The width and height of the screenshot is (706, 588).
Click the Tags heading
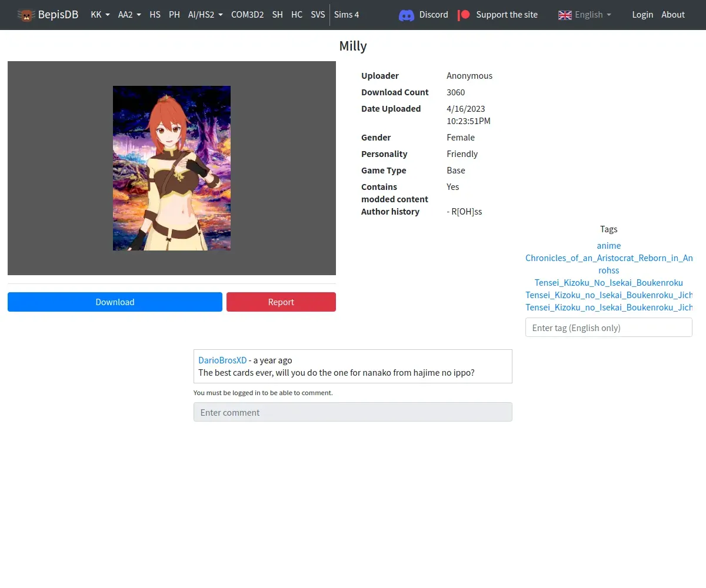[609, 229]
